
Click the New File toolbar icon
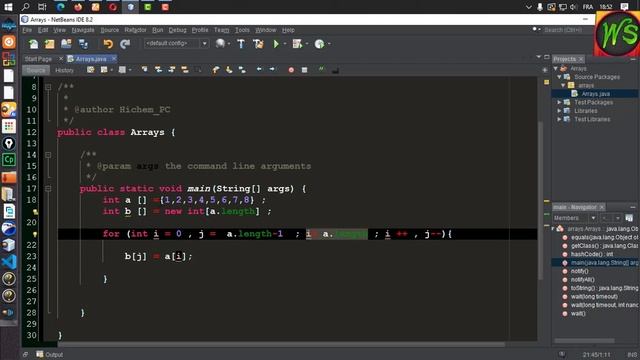(x=33, y=44)
